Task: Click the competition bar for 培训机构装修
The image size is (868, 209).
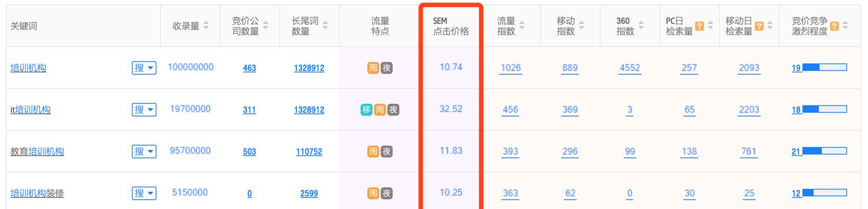Action: point(825,193)
